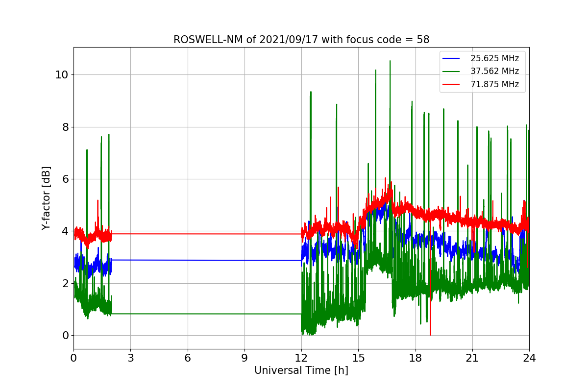Select x-axis tick label 15
Viewport: 588px width, 392px height.
tap(358, 358)
